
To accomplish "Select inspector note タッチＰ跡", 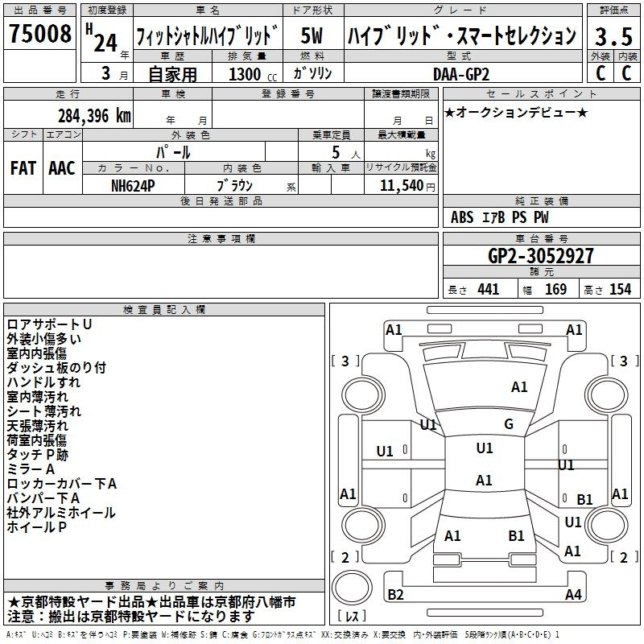I will pos(37,455).
